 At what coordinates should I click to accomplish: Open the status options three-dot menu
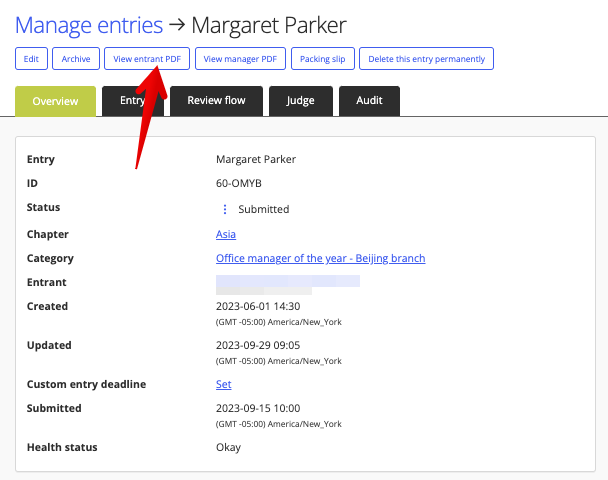point(225,209)
